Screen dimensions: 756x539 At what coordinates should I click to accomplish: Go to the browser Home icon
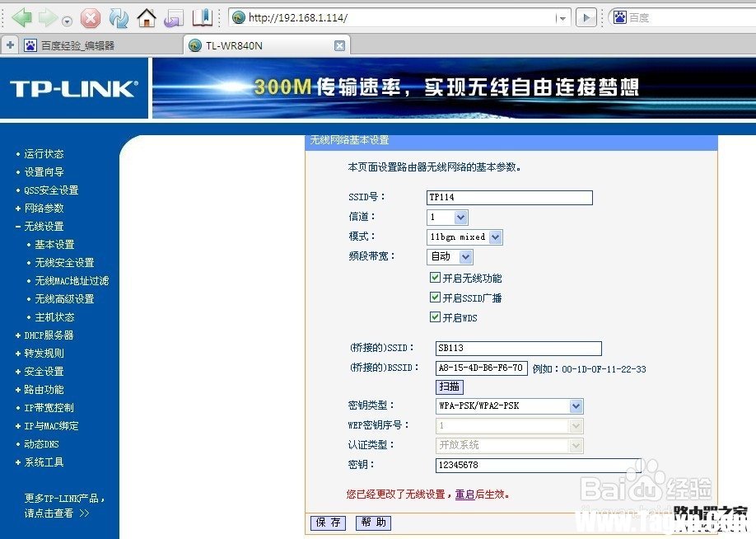tap(147, 18)
